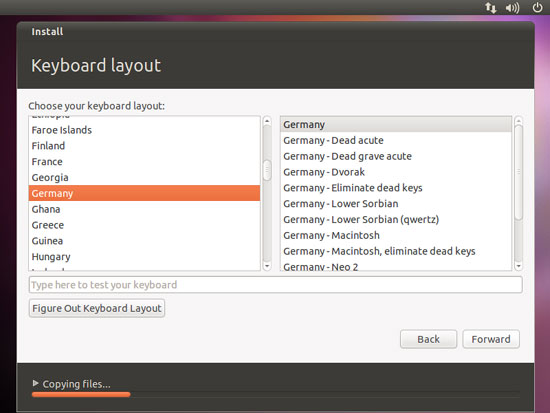
Task: Click the country list scrollbar thumb
Action: (x=267, y=170)
